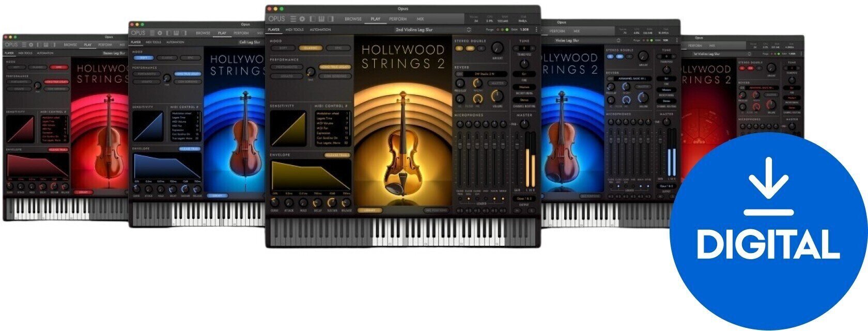Viewport: 868px width, 331px height.
Task: Open hamburger menu in Celli Leg Slur window
Action: coord(152,33)
